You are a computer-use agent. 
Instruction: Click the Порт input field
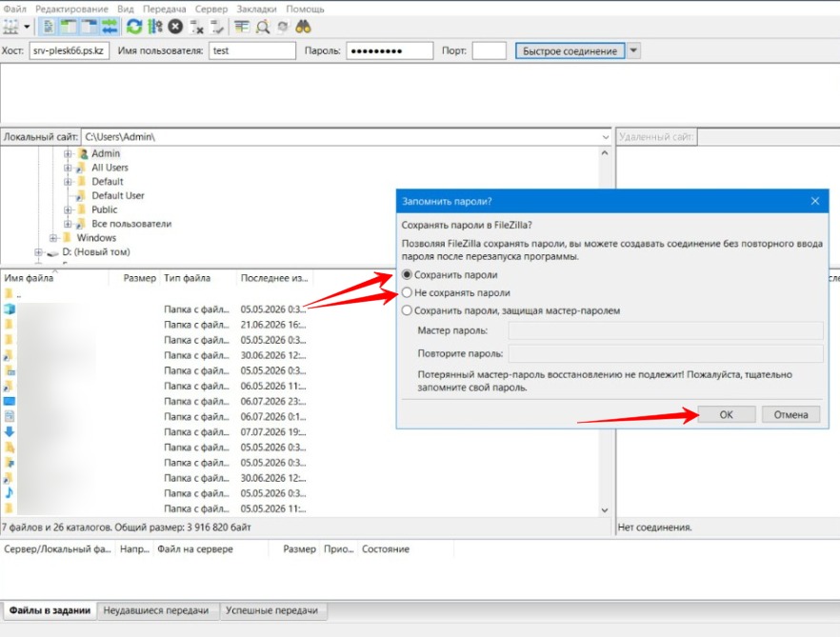click(489, 50)
